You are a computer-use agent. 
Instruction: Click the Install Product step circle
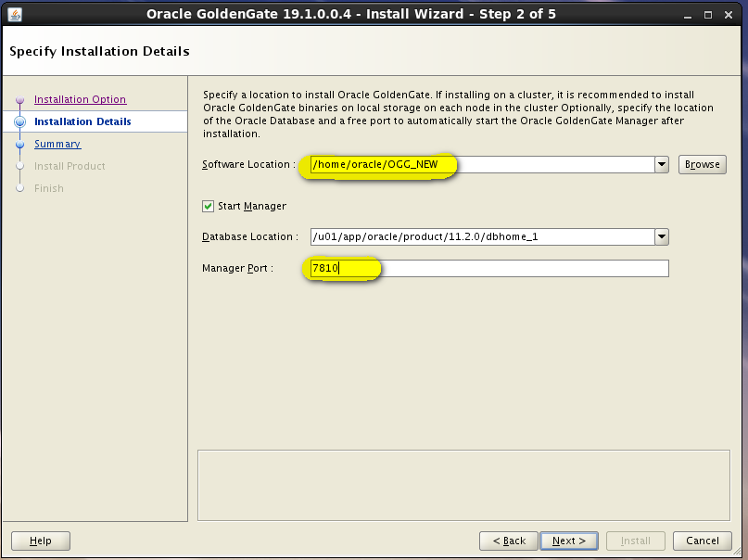pos(19,166)
